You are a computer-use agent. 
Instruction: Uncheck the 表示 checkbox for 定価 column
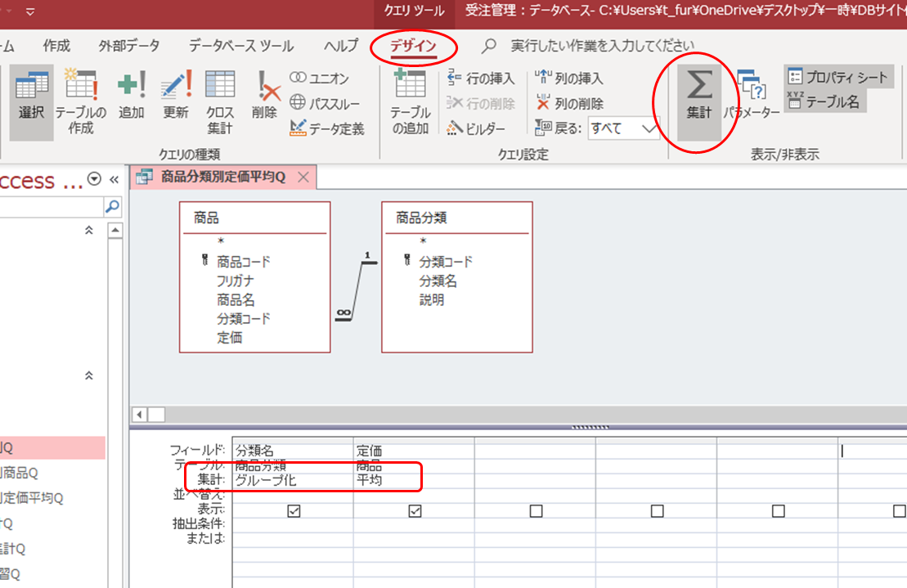[415, 511]
